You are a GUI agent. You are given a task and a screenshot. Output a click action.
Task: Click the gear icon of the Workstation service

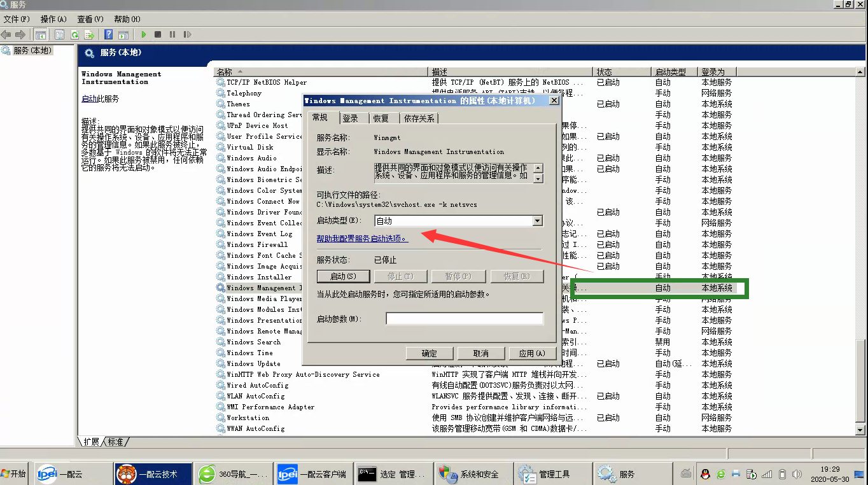[221, 418]
